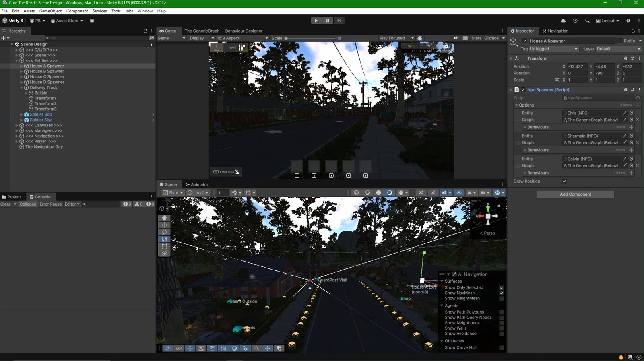This screenshot has height=361, width=644.
Task: Click the Add Component button
Action: point(575,194)
